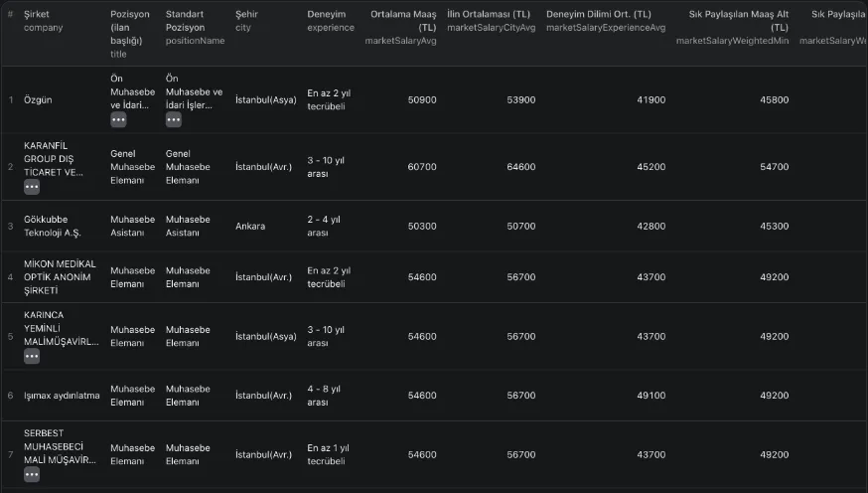
Task: Expand SERBEST MUHASEBECİ company name ellipsis
Action: click(32, 475)
